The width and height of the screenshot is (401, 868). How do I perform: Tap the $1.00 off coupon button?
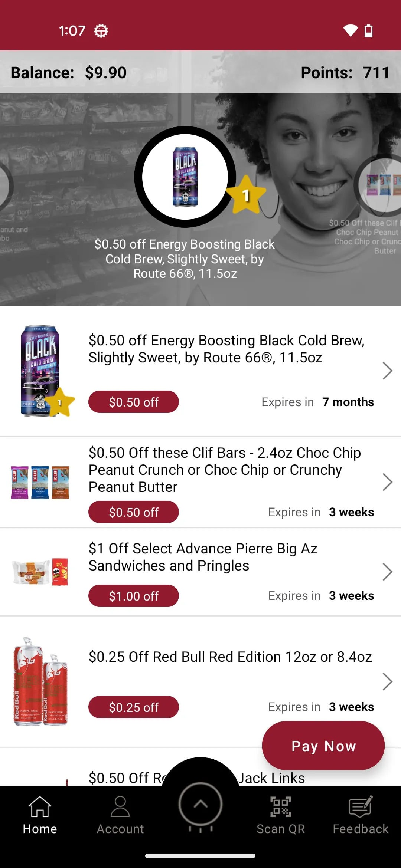tap(134, 596)
